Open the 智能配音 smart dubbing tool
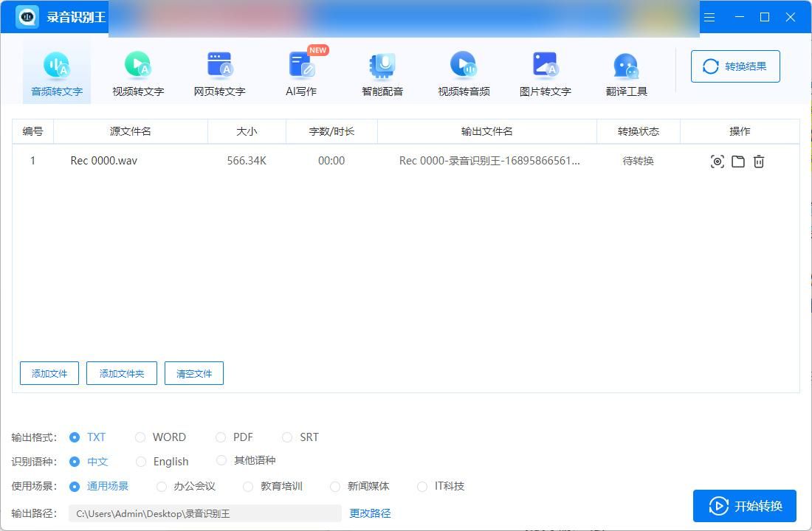 (x=382, y=74)
